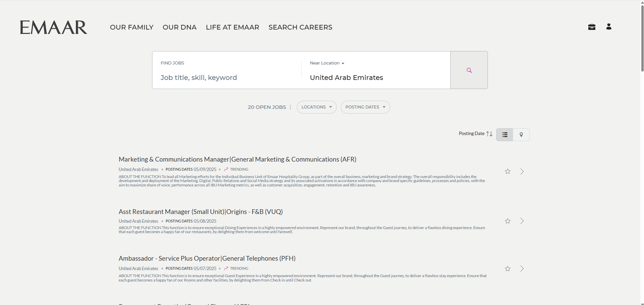
Task: Click the Trending icon on Marketing job
Action: point(226,169)
